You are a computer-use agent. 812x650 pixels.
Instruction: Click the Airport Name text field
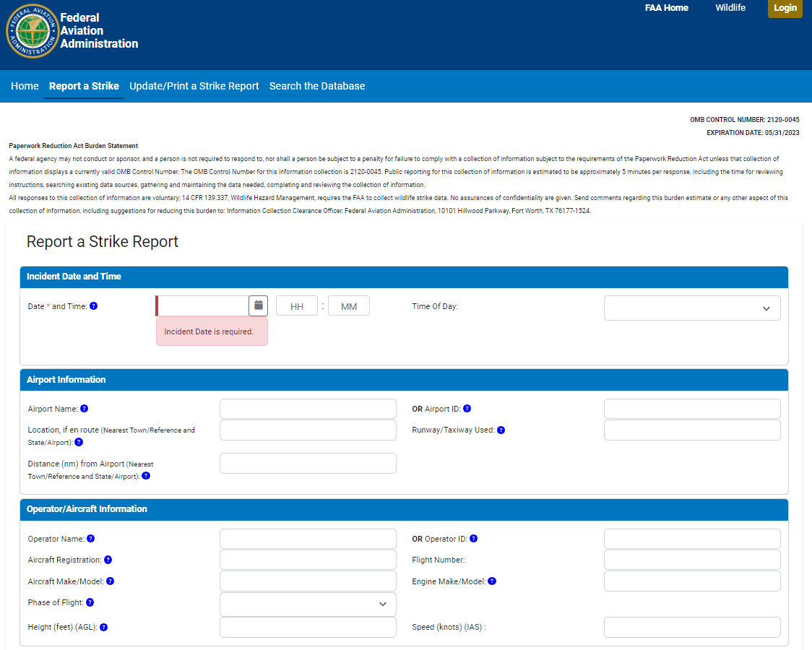coord(308,409)
